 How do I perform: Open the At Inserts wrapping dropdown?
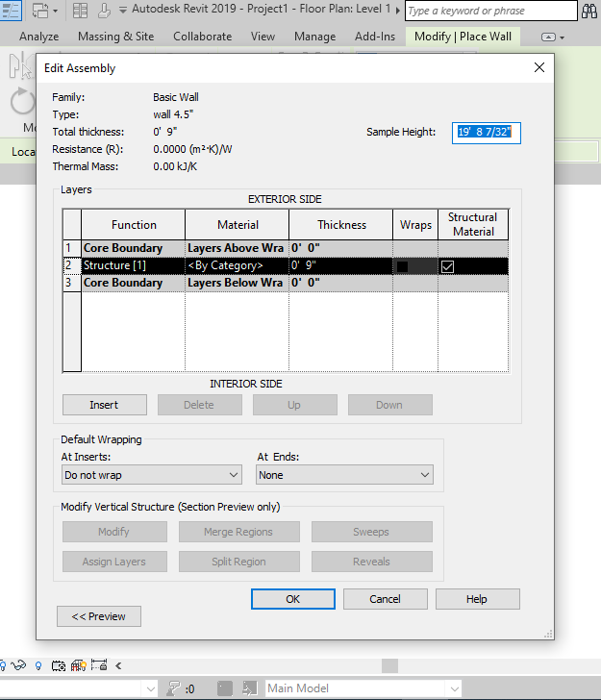click(x=152, y=475)
